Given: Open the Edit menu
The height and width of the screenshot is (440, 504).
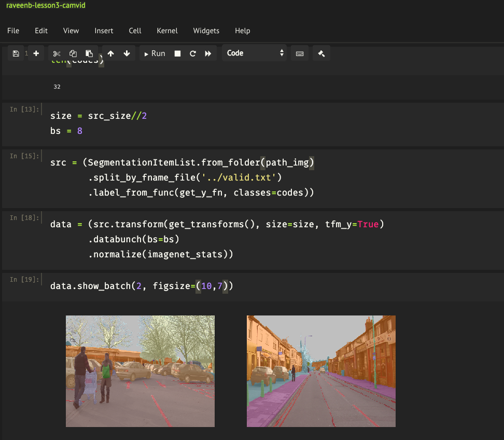Looking at the screenshot, I should [41, 31].
